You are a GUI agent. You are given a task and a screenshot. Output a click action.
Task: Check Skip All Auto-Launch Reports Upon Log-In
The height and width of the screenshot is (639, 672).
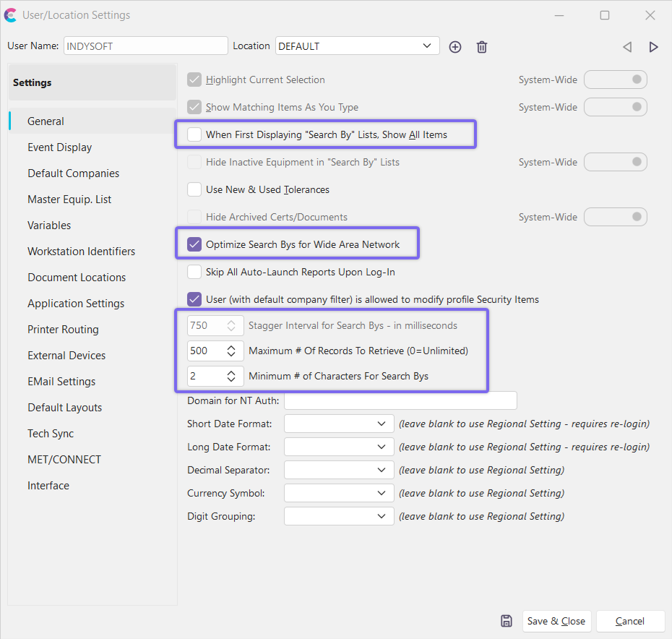[x=194, y=272]
